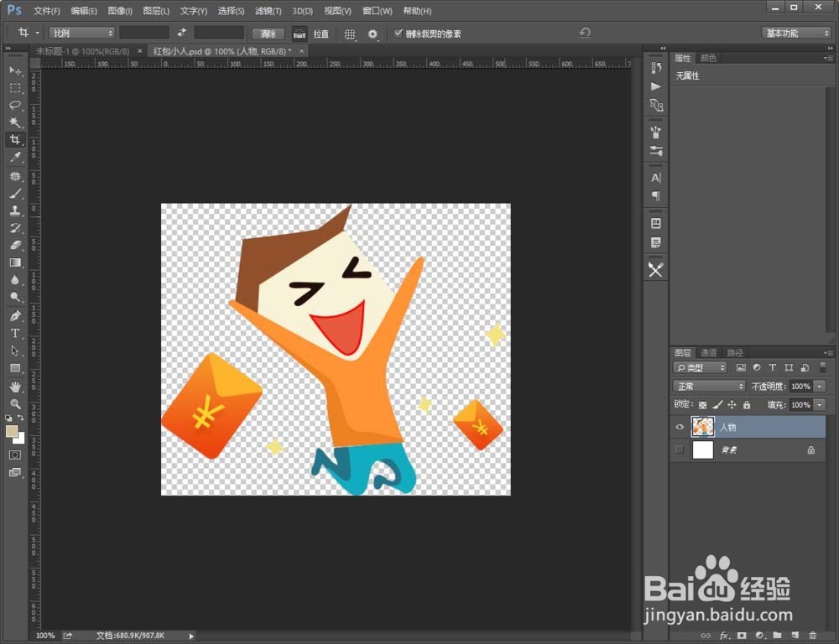Toggle Quick Mask mode

[15, 454]
